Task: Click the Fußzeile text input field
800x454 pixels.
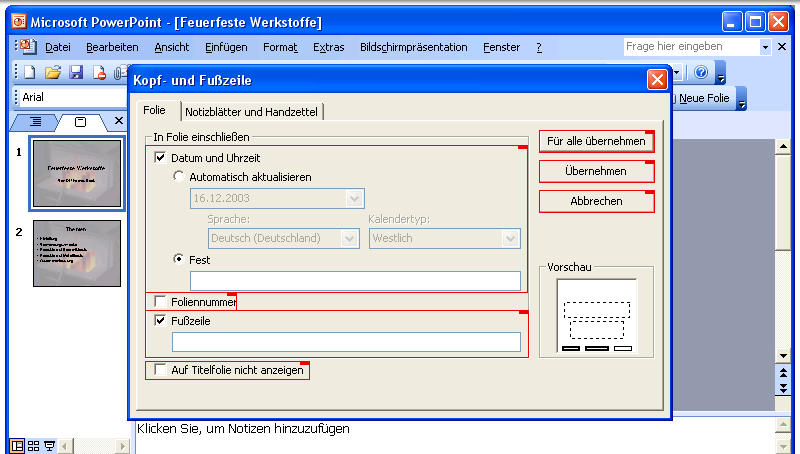Action: [346, 342]
